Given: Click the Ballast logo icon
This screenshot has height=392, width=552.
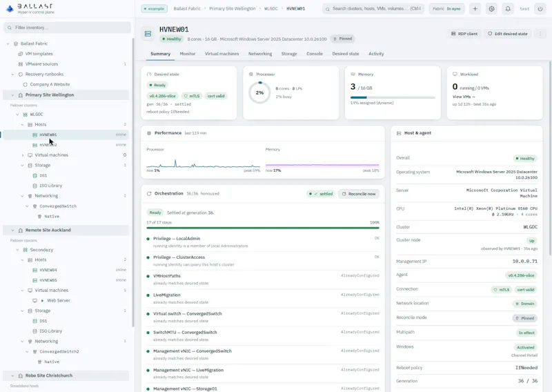Looking at the screenshot, I should click(x=10, y=8).
